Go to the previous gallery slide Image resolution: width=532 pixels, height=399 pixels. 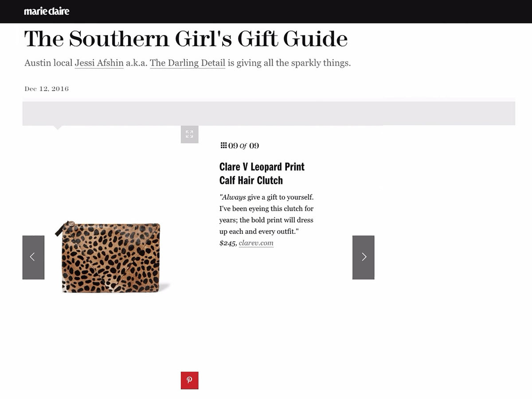[x=33, y=257]
